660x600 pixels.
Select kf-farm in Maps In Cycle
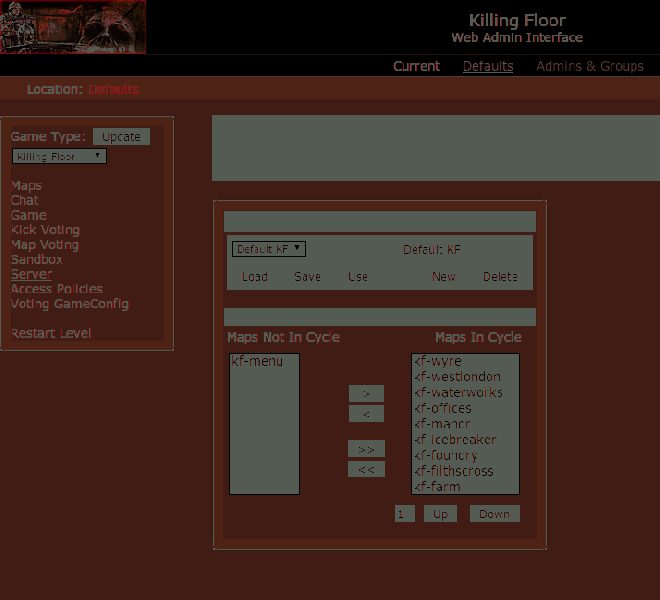[465, 487]
